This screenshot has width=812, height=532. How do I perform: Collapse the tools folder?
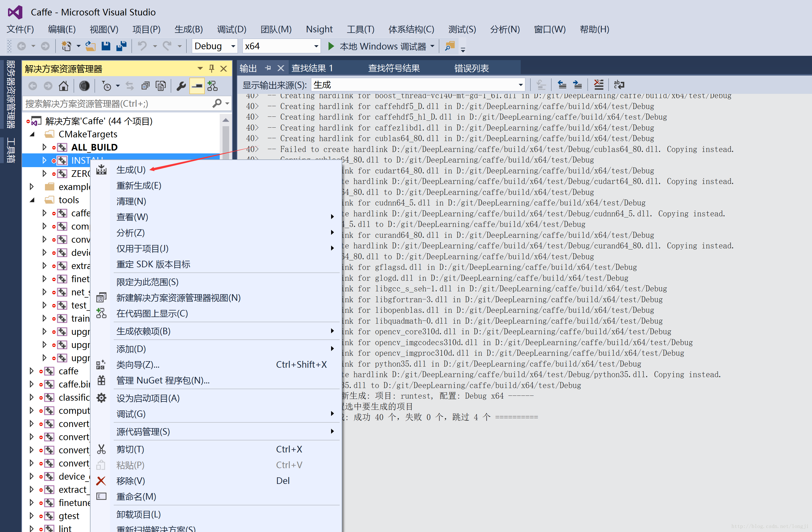[32, 200]
